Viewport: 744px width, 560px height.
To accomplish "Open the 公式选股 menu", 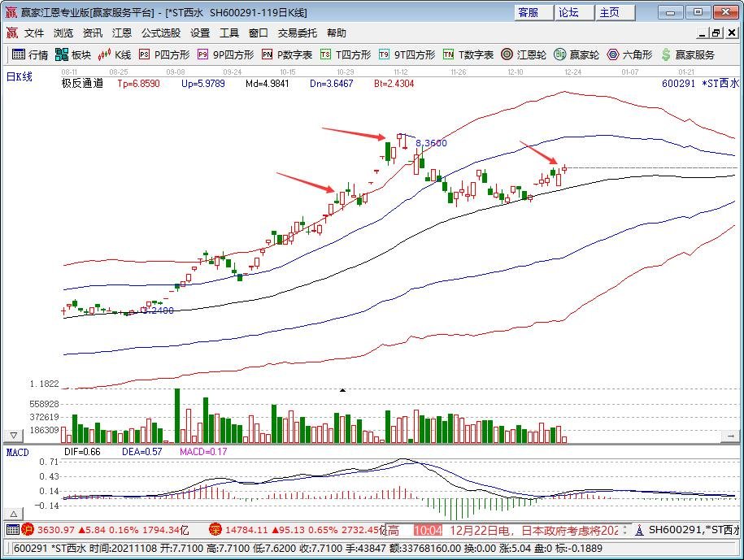I will point(161,33).
